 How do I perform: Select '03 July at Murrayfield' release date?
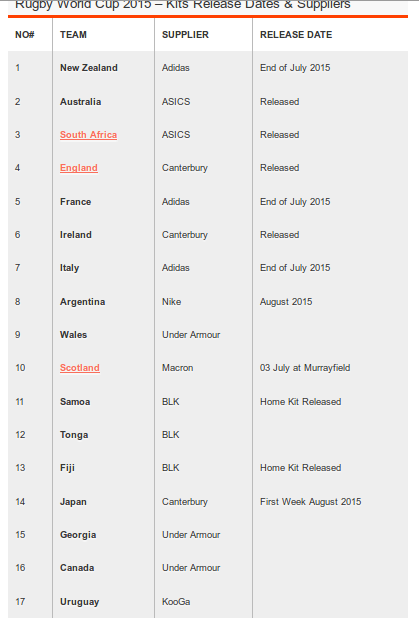[x=305, y=368]
